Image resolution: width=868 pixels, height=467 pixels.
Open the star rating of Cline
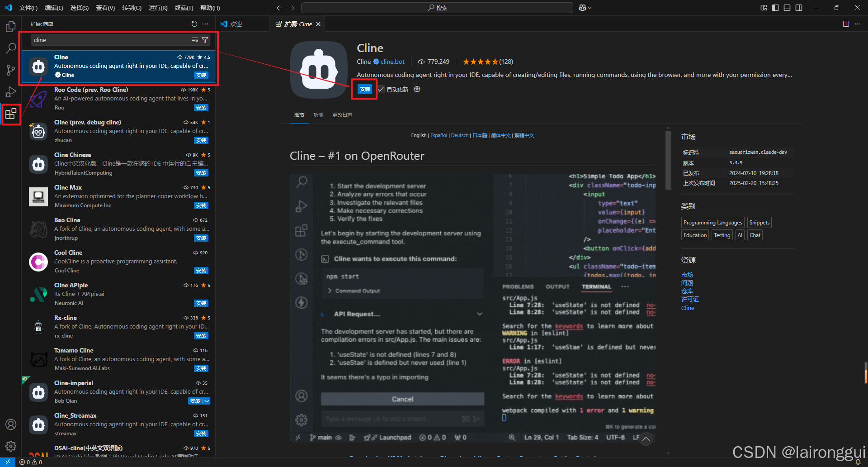488,62
